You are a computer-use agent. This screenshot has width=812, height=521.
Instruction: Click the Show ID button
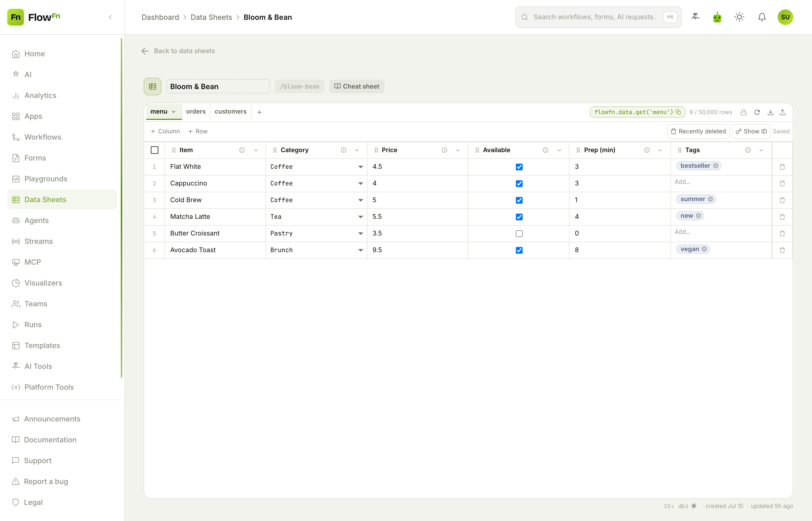751,131
